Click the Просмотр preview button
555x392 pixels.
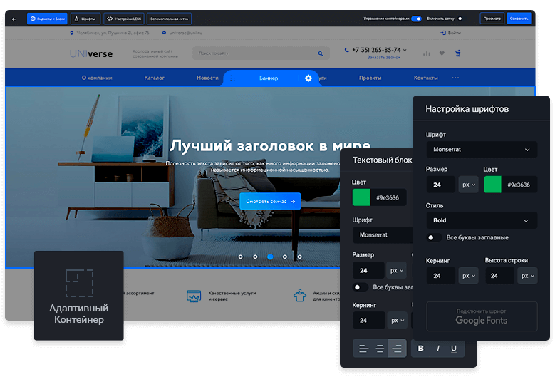click(492, 19)
